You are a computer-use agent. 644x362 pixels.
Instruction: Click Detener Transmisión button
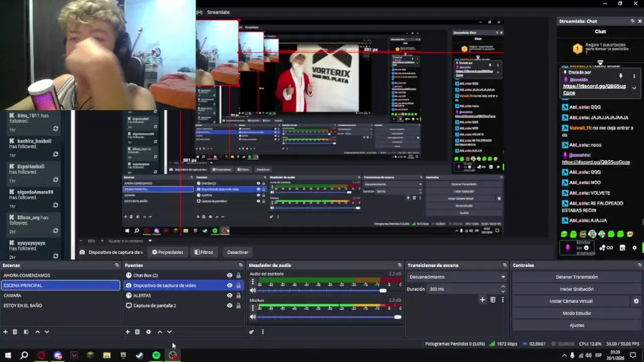click(577, 277)
